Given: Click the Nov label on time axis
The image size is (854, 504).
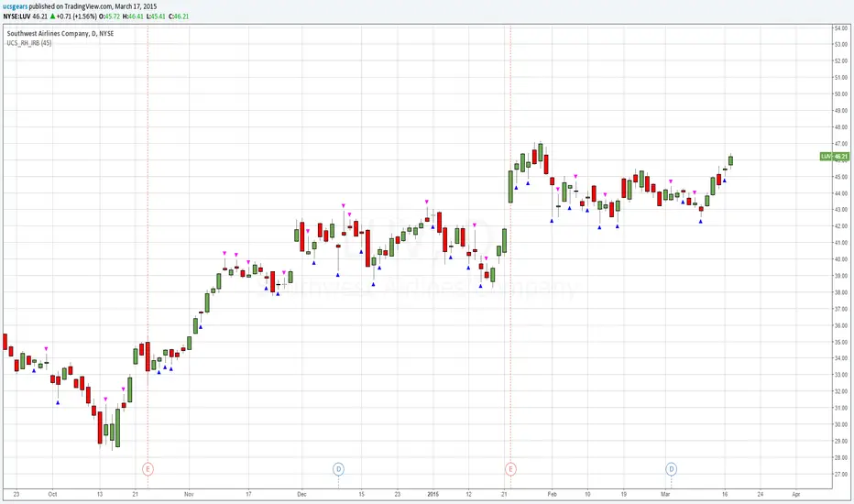Looking at the screenshot, I should pos(189,494).
